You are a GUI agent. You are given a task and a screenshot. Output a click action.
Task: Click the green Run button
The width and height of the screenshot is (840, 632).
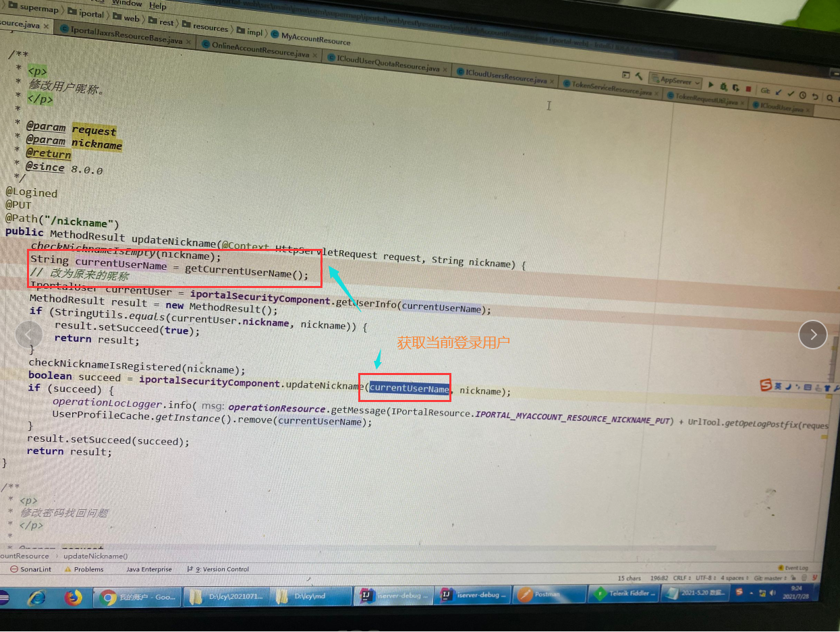pyautogui.click(x=710, y=85)
